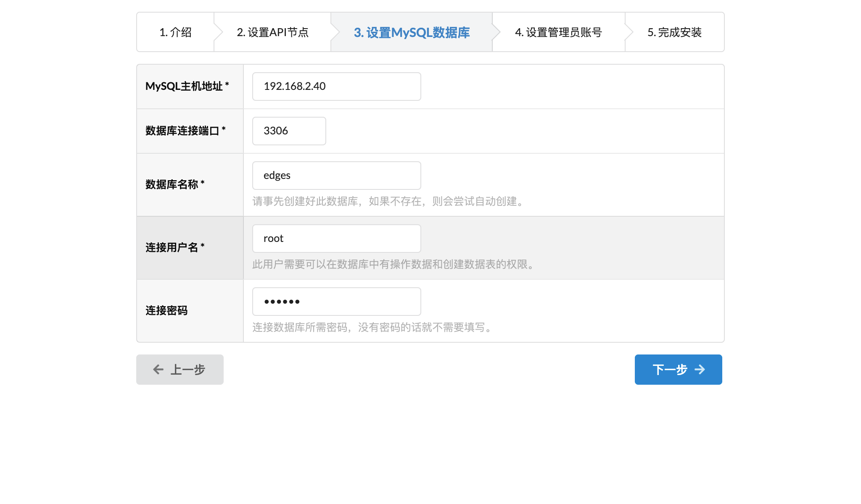861x504 pixels.
Task: Click the 数据库名称 label
Action: coord(175,185)
